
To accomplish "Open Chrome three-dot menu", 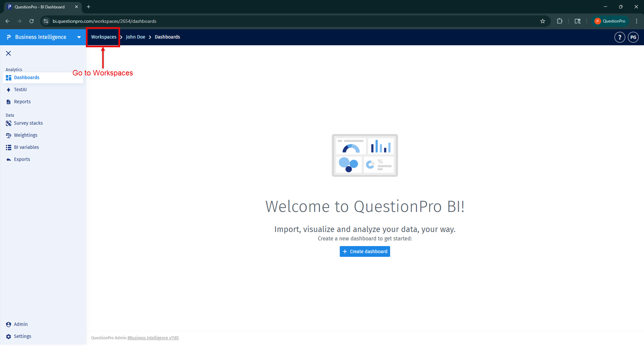I will [x=637, y=21].
